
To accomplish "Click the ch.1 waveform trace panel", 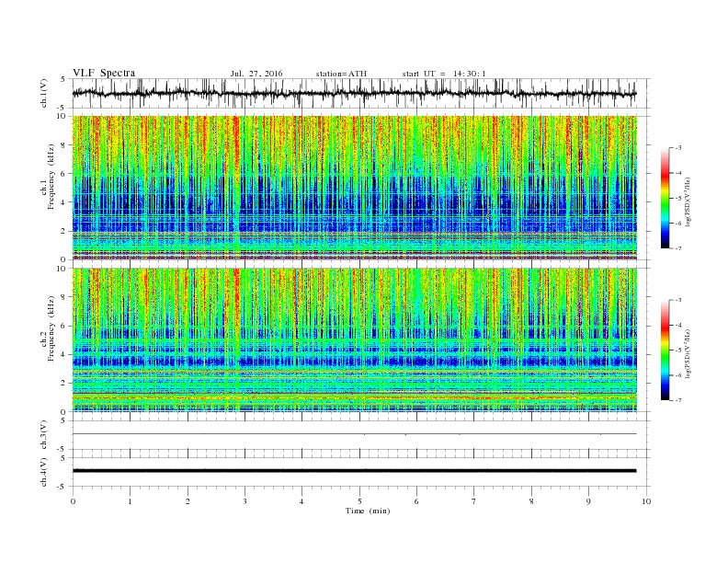I will 361,93.
